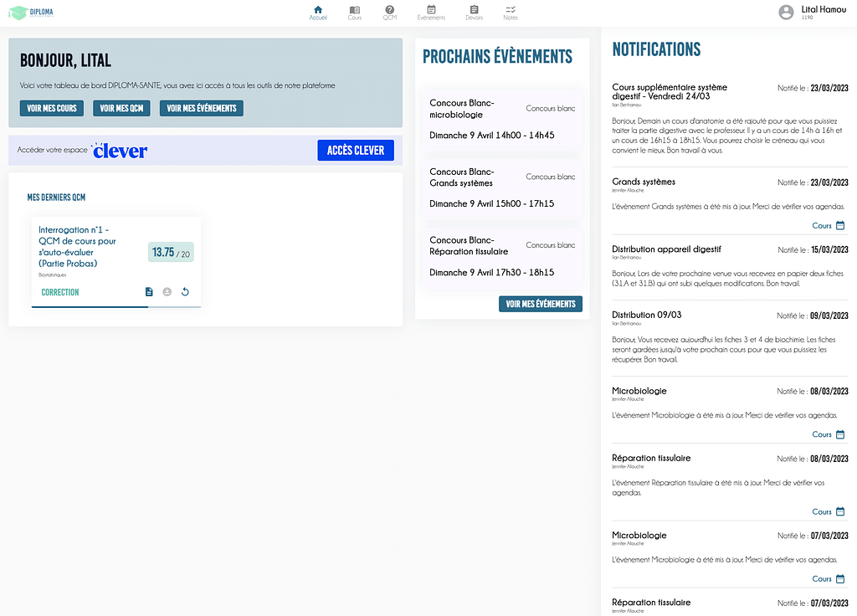The image size is (857, 616).
Task: Open the CORRECTION link on QCM card
Action: click(x=60, y=292)
